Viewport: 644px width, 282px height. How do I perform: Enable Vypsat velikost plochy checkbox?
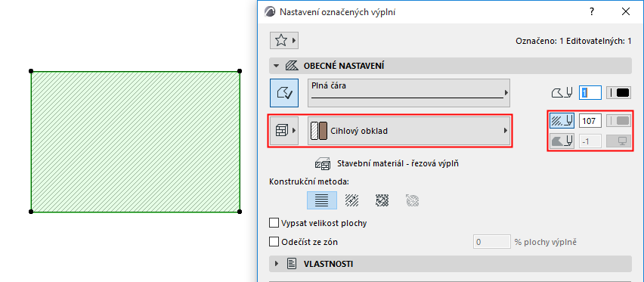274,223
